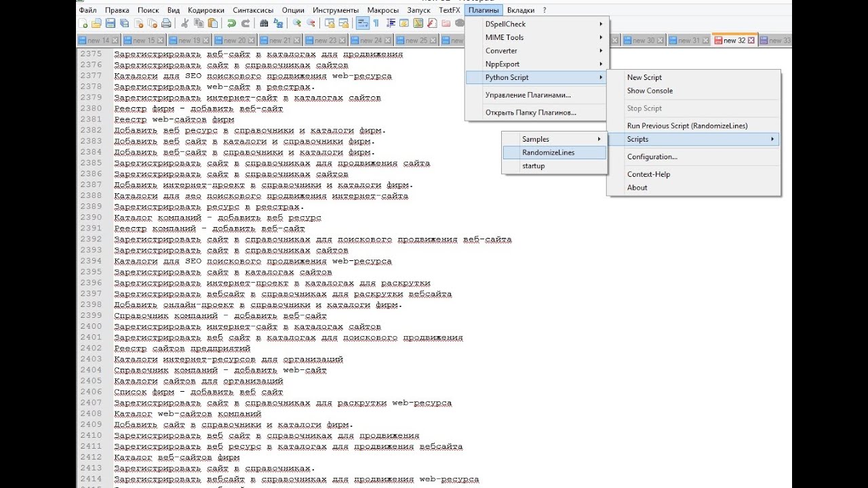Image resolution: width=868 pixels, height=488 pixels.
Task: Expand the MIME Tools submenu
Action: click(x=537, y=37)
